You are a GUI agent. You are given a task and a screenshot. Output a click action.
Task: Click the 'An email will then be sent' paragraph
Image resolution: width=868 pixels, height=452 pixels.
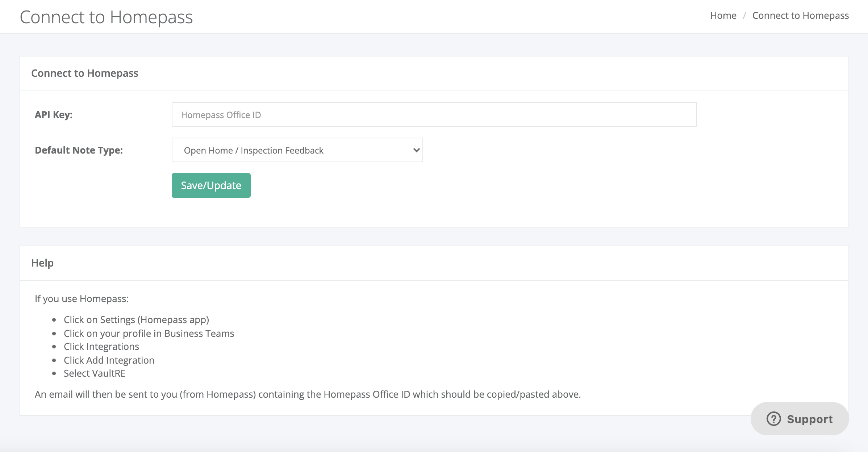point(308,394)
